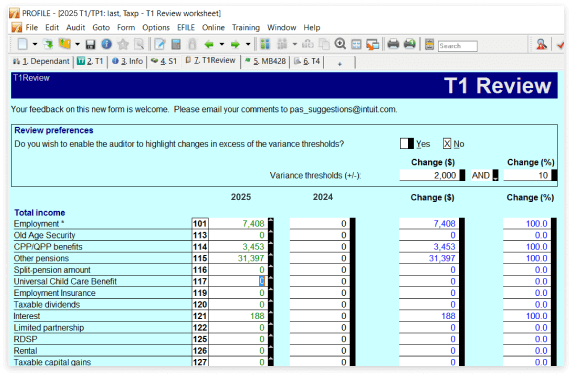Open the Options menu
This screenshot has height=376, width=572.
[x=156, y=27]
